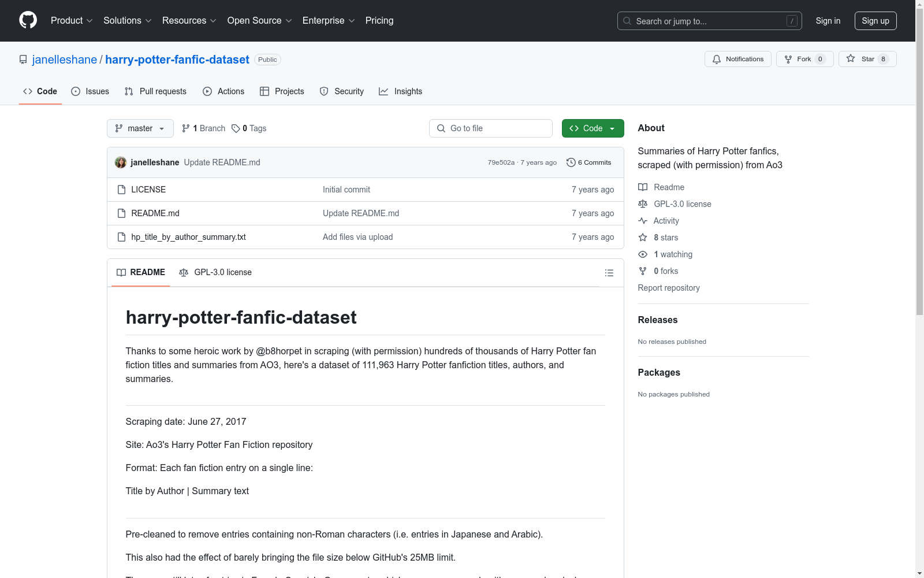
Task: Switch to the Insights tab
Action: tap(400, 91)
